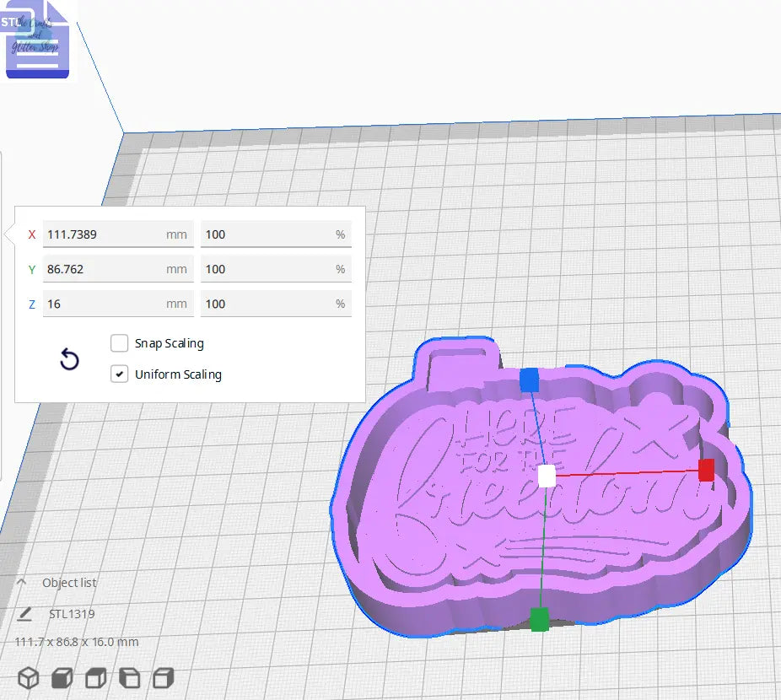This screenshot has width=781, height=700.
Task: Switch to the 3D perspective view cube
Action: 29,677
